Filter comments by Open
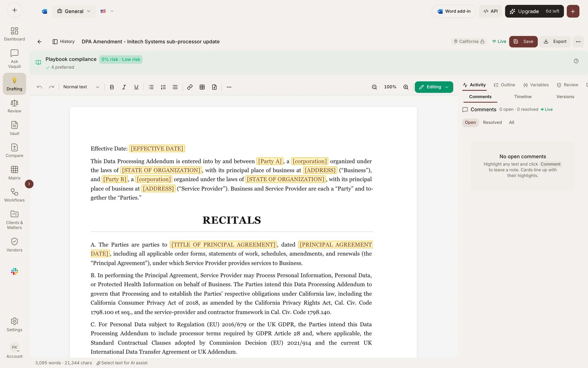Screen dimensions: 588x368 coord(470,123)
